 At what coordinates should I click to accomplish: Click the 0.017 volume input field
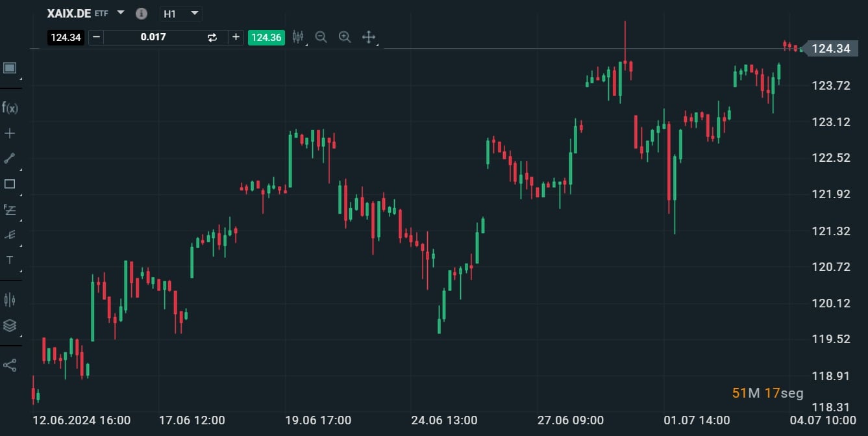pos(153,37)
